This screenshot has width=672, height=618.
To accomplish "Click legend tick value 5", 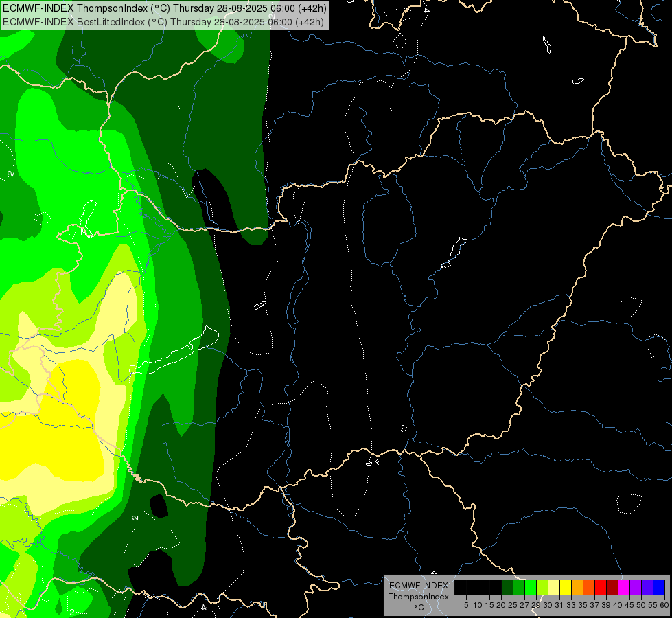I will tap(466, 605).
